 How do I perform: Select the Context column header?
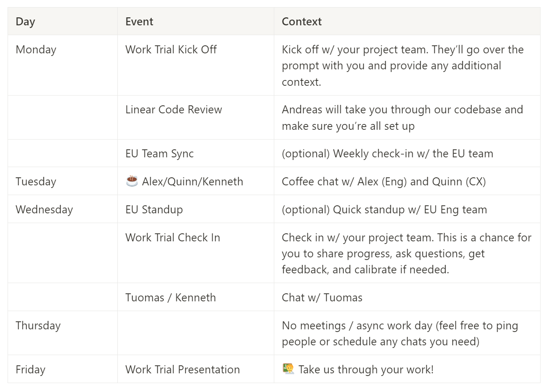(407, 21)
